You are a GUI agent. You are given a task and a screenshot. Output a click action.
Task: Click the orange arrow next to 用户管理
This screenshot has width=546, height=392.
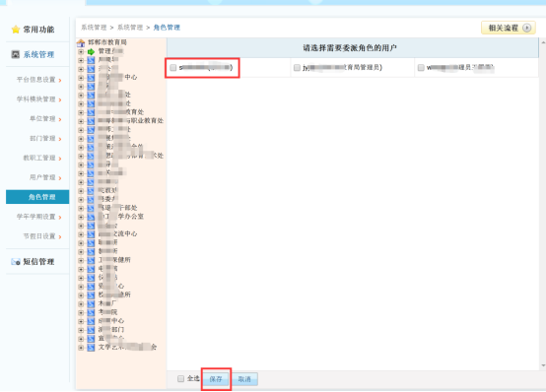[x=60, y=178]
